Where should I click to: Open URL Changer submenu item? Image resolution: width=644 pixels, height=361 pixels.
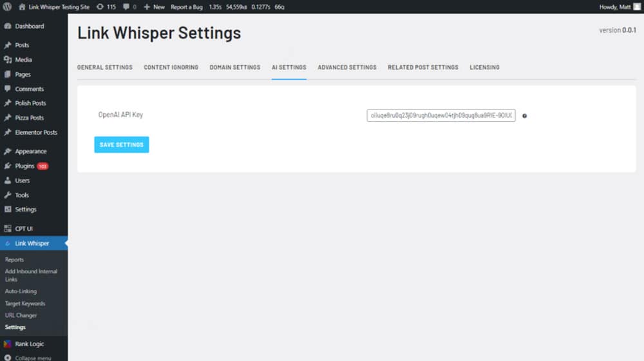coord(21,315)
